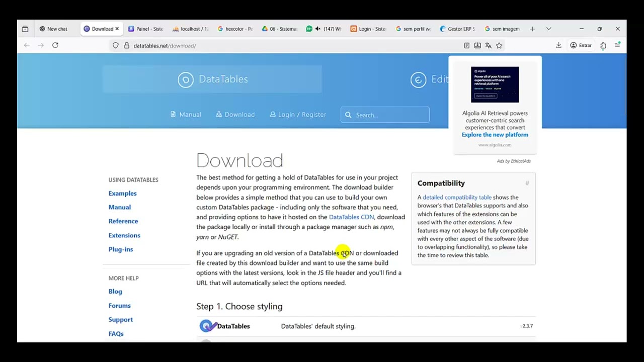Open Forums in the sidebar
Image resolution: width=644 pixels, height=362 pixels.
[119, 306]
